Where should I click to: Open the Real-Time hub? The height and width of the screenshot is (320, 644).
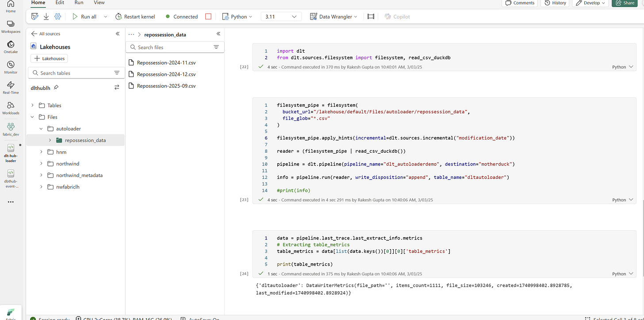coord(10,87)
